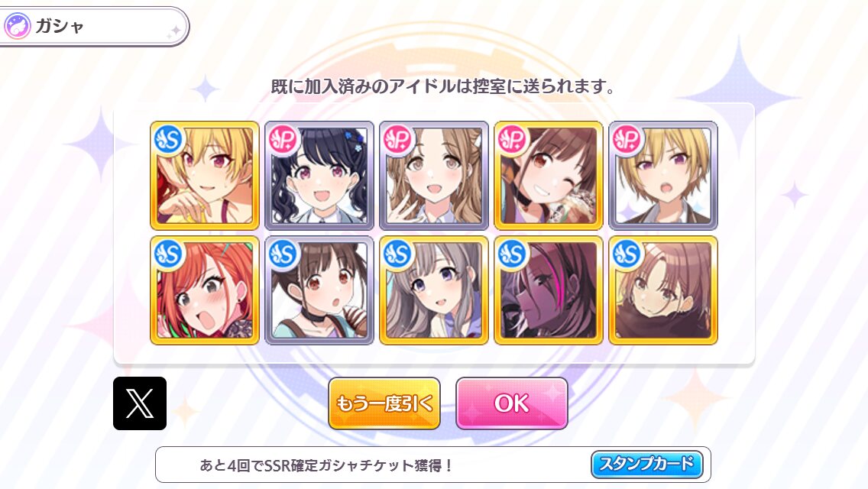Click the pink P badge on curly-haired idol
Image resolution: width=868 pixels, height=489 pixels.
coord(283,140)
